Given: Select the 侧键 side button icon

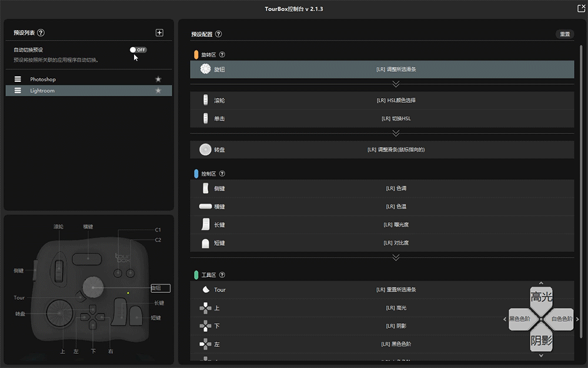Looking at the screenshot, I should tap(205, 188).
